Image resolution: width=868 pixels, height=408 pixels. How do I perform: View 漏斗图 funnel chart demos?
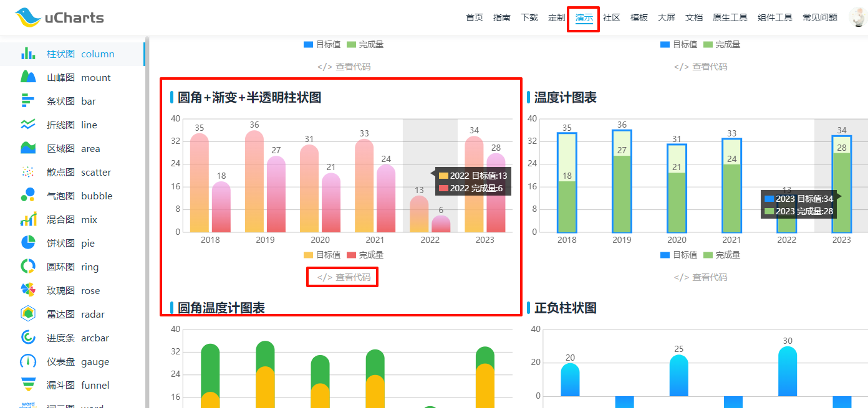[72, 386]
